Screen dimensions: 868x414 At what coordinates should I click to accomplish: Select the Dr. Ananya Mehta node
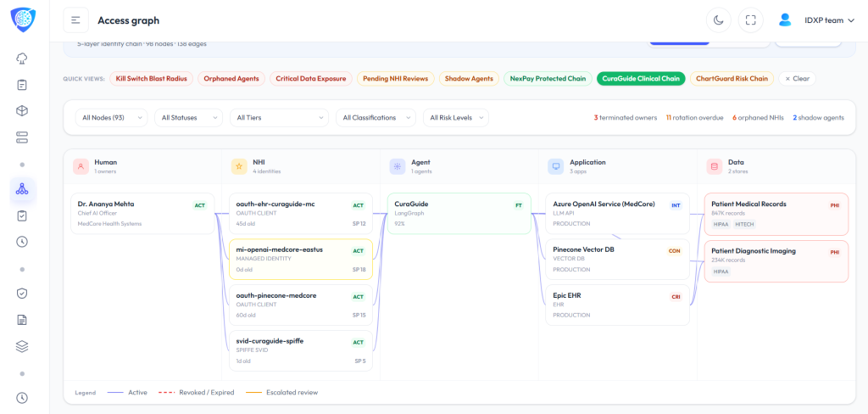[x=142, y=214]
